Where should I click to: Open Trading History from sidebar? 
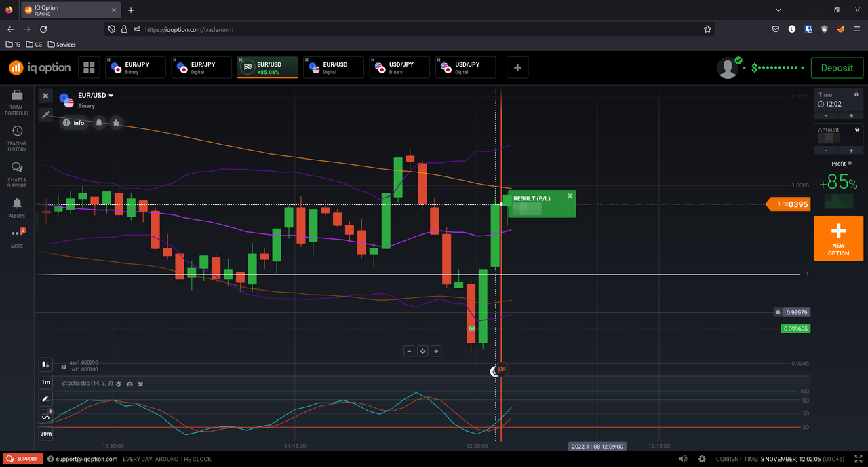pos(17,139)
